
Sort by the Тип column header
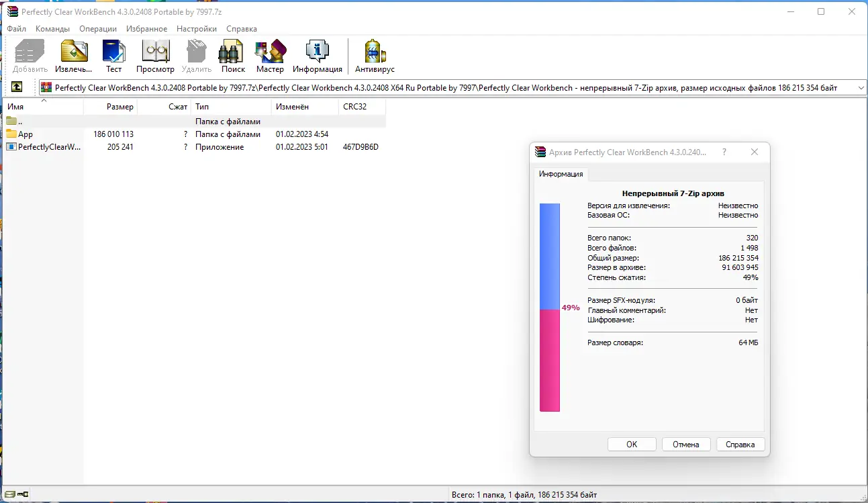[231, 107]
